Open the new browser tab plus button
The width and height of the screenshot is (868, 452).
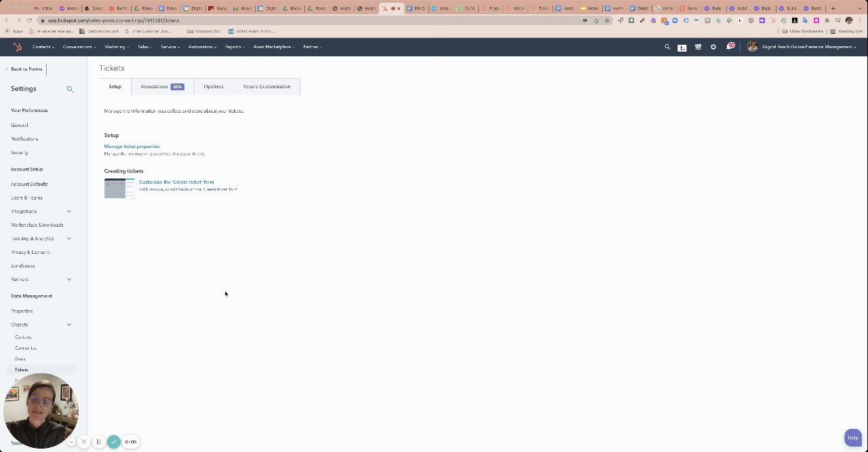(x=833, y=8)
